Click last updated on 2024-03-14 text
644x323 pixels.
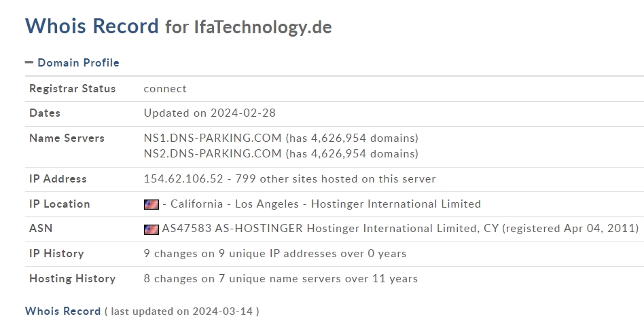coord(182,311)
